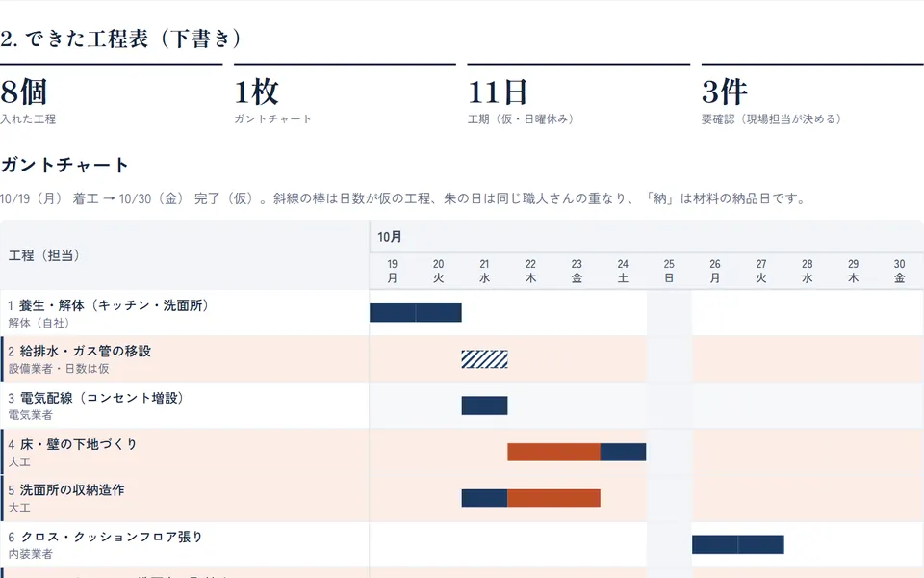Click the navy bar for 電気配線

tap(484, 406)
